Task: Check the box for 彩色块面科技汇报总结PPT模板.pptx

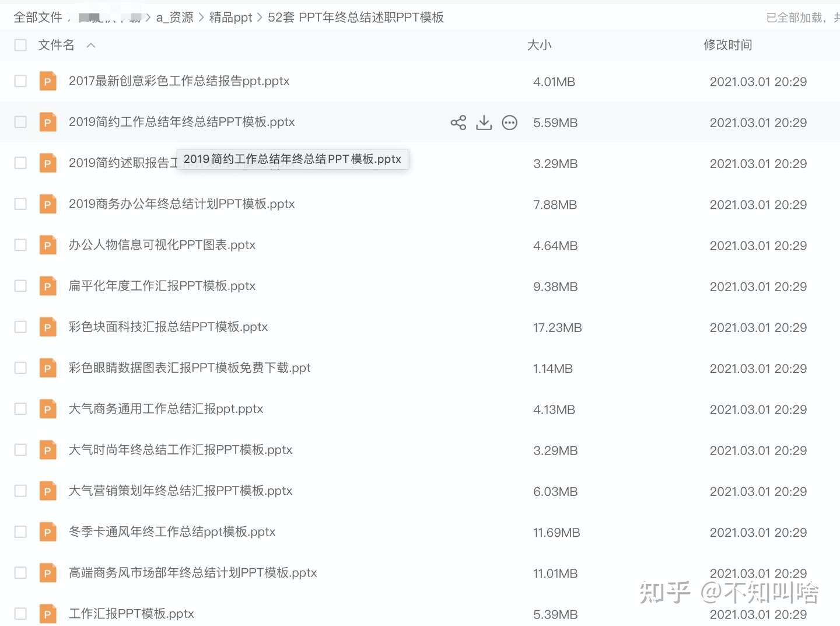Action: (20, 327)
